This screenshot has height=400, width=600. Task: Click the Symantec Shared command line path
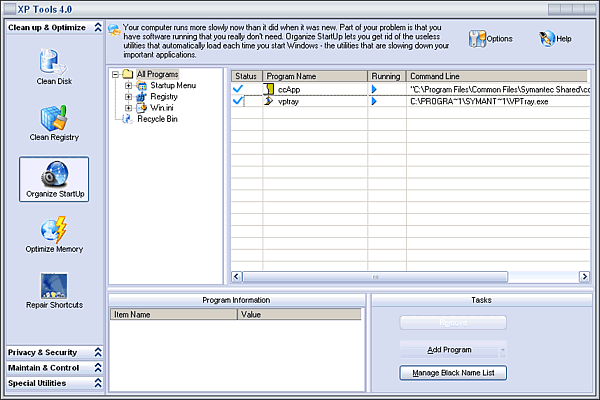click(x=500, y=90)
